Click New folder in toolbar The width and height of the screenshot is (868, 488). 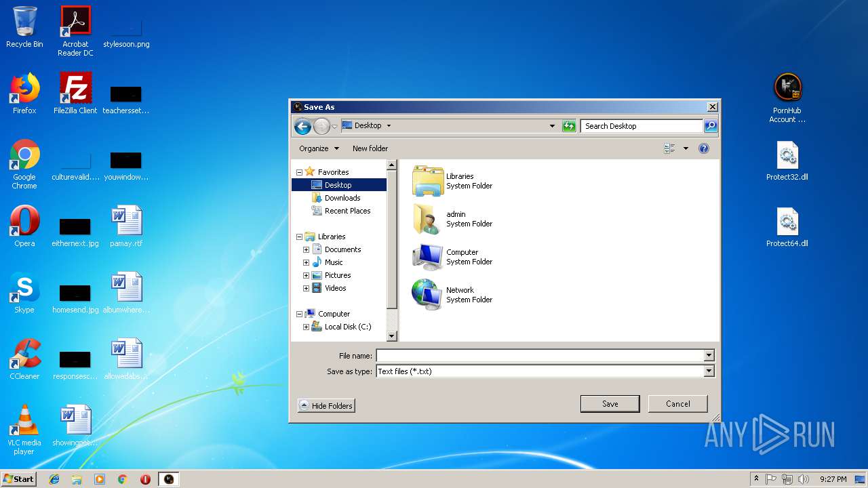point(370,148)
